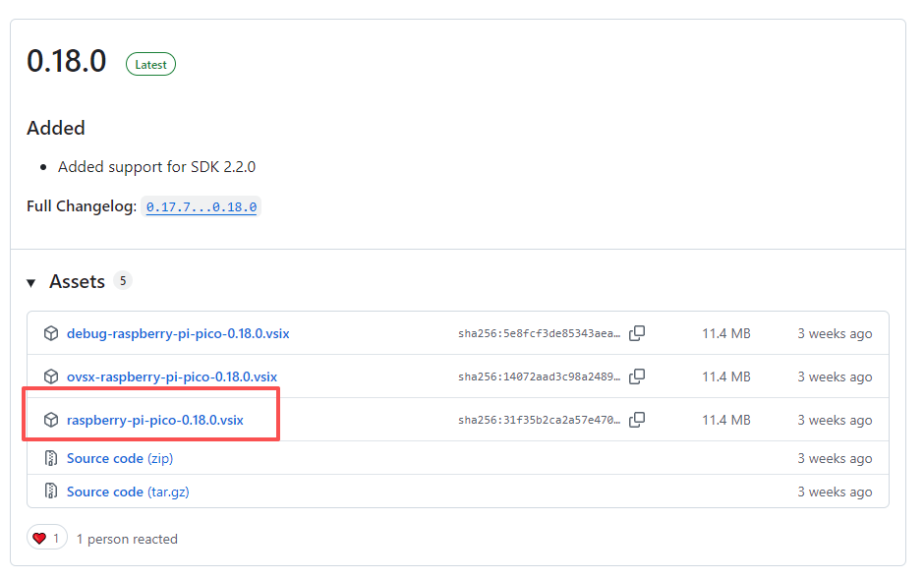Click the assets count badge 5

pyautogui.click(x=123, y=281)
